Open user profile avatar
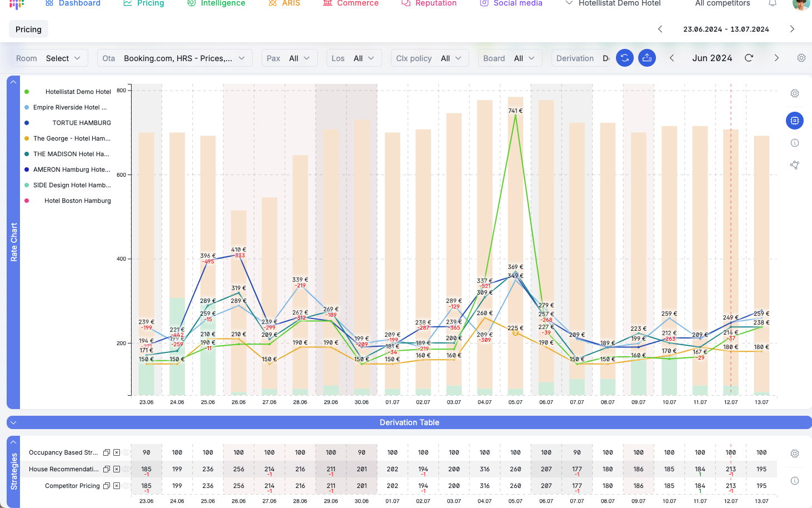The image size is (812, 508). pyautogui.click(x=801, y=4)
